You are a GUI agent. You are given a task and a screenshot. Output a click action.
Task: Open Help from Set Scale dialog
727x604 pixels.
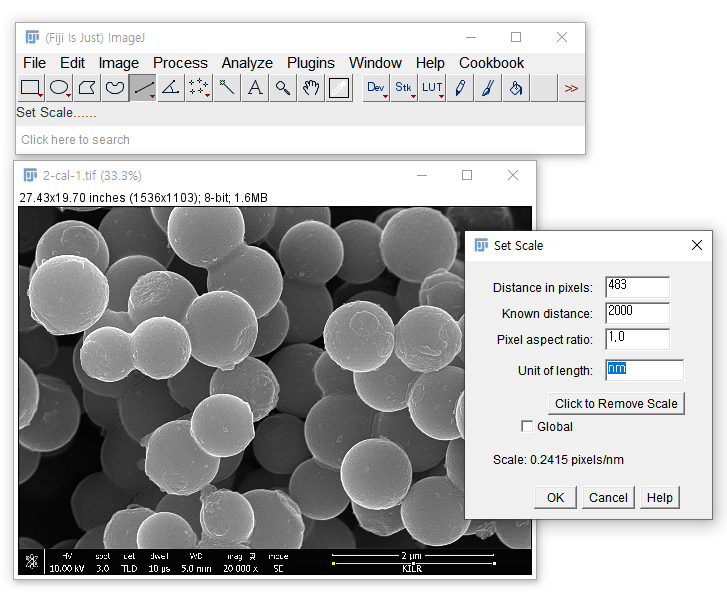pos(659,497)
